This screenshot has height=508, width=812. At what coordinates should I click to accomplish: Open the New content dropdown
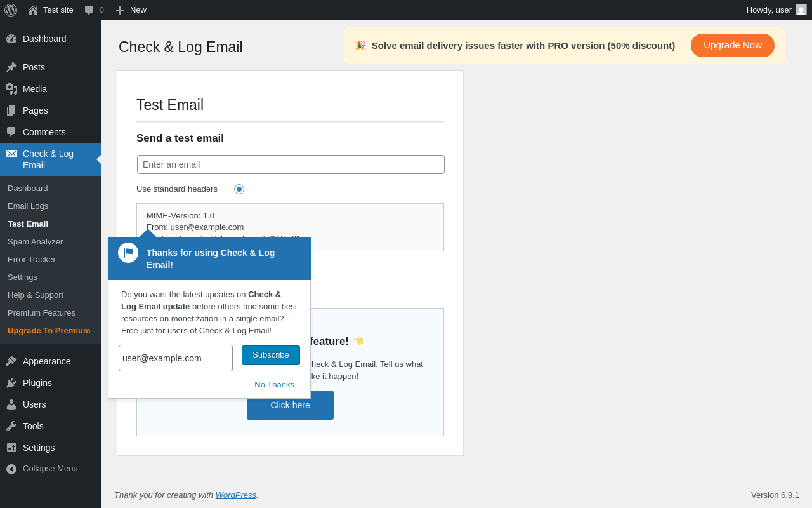click(x=131, y=10)
